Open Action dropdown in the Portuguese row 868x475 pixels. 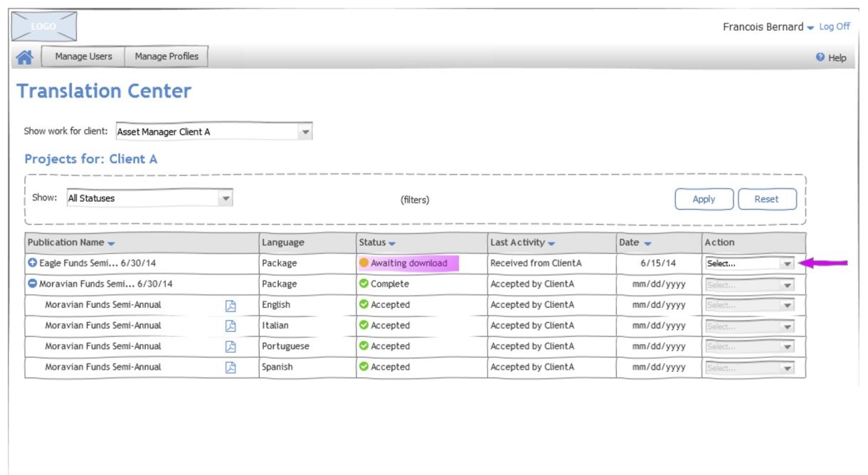pos(750,347)
